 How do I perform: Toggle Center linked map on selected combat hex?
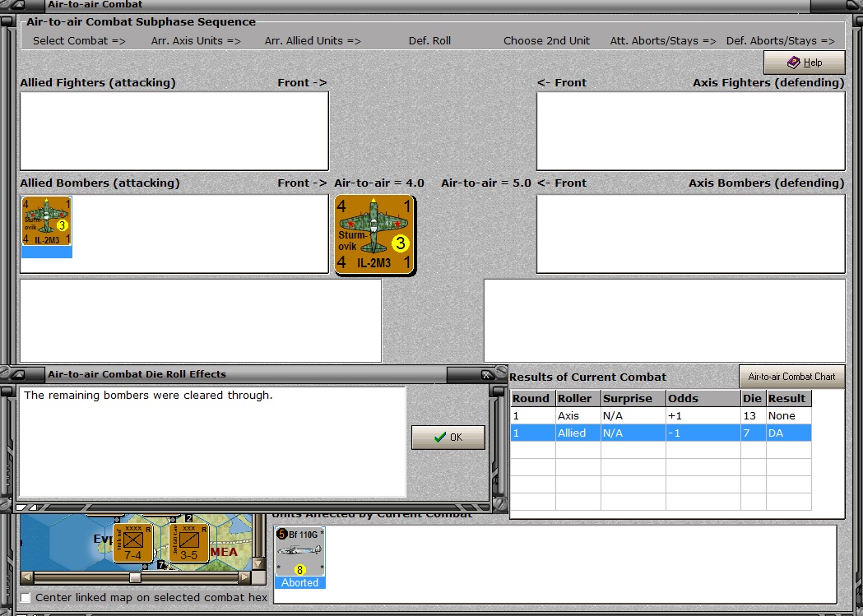(x=26, y=597)
